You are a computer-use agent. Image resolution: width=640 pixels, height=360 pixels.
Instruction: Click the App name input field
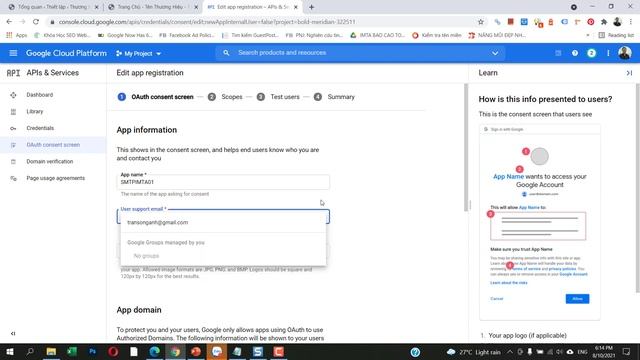223,182
